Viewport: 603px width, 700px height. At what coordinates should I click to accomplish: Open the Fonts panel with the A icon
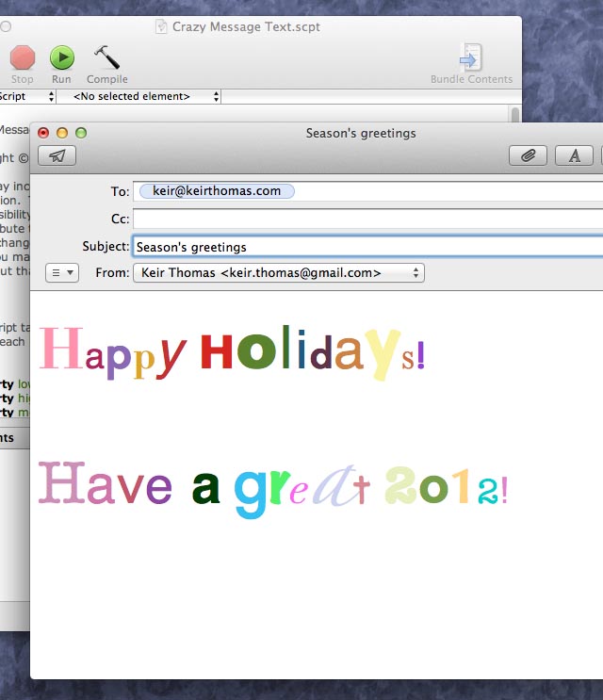574,156
